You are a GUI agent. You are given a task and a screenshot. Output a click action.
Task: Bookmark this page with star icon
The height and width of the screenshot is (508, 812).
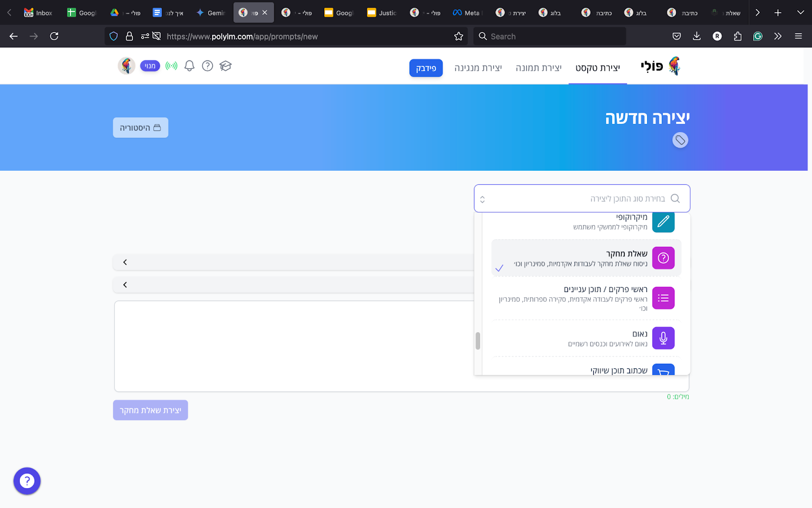tap(459, 36)
